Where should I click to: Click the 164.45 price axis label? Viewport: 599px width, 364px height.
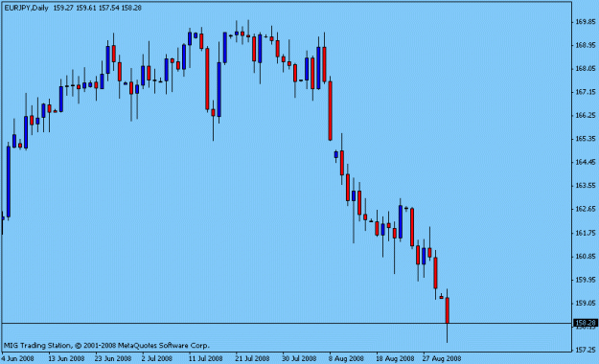click(586, 162)
